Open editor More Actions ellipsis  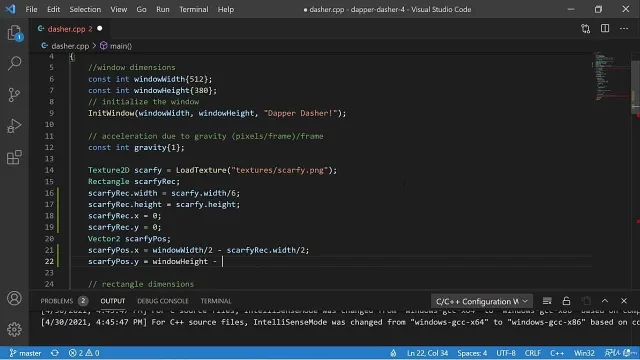pos(624,29)
